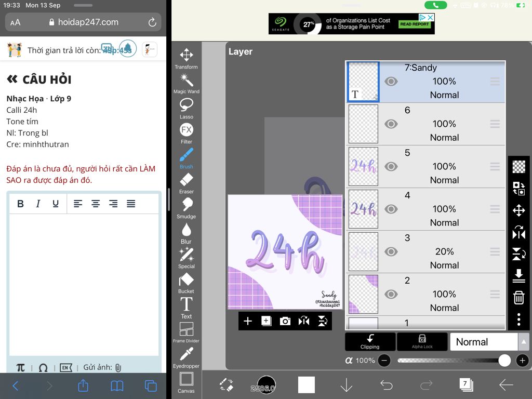This screenshot has width=532, height=399.
Task: Attach image with paperclip icon
Action: tap(118, 367)
